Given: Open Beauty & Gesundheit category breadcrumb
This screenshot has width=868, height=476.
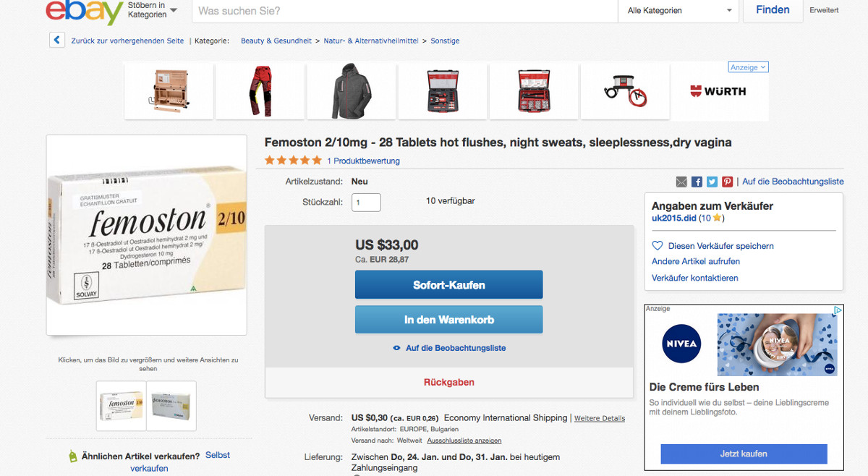Looking at the screenshot, I should pos(276,41).
